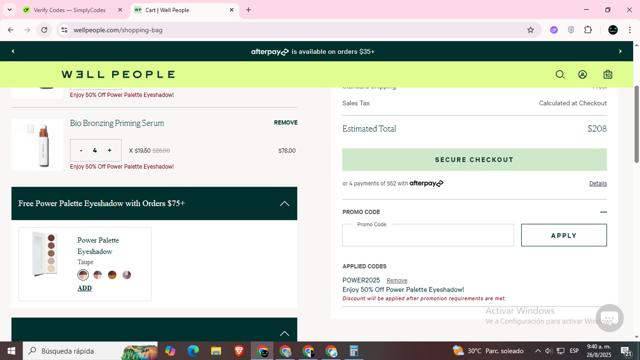Add Power Palette Eyeshadow to bag

click(84, 288)
